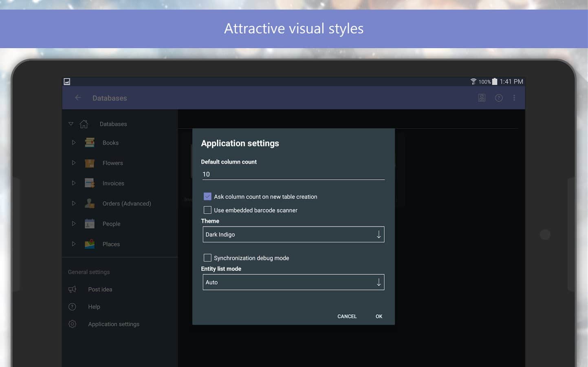The image size is (588, 367).
Task: Open the help question mark icon in toolbar
Action: pos(498,98)
